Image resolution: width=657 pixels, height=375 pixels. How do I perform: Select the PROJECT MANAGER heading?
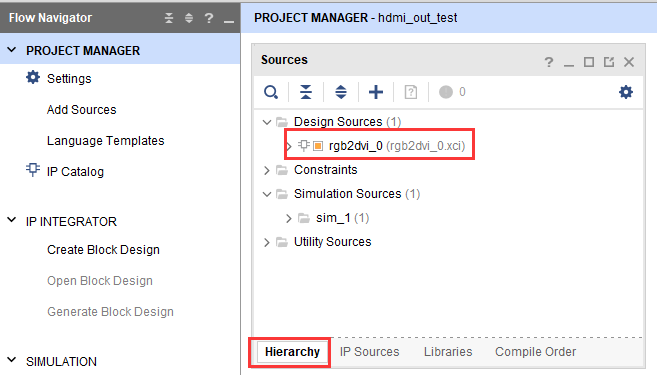click(x=83, y=51)
